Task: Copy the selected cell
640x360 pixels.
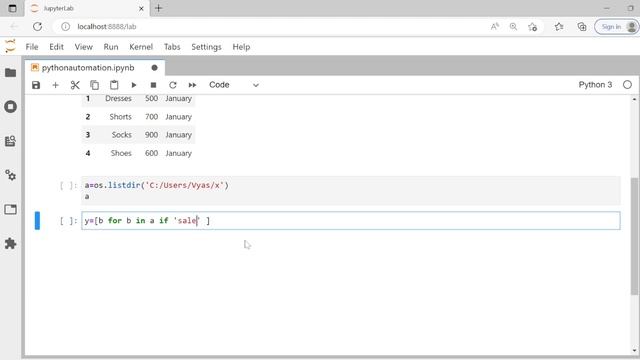Action: 94,85
